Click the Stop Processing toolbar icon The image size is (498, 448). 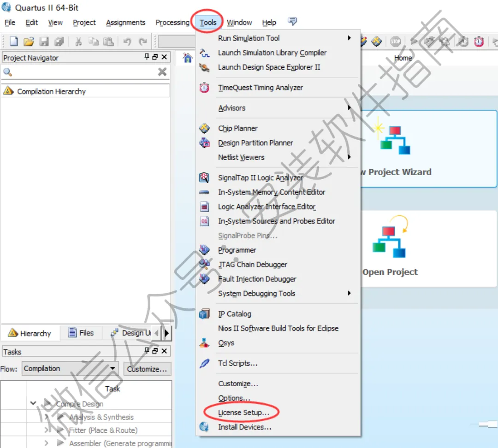point(396,41)
